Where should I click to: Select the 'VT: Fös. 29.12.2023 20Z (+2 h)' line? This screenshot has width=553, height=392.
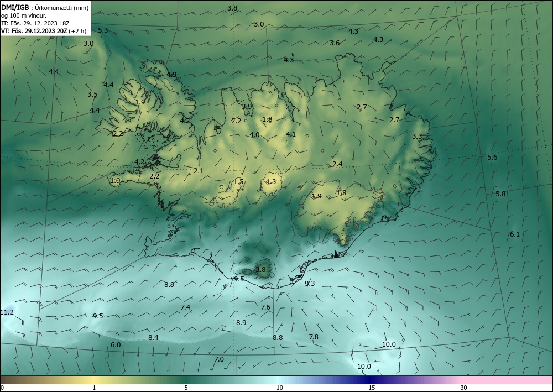pos(43,30)
